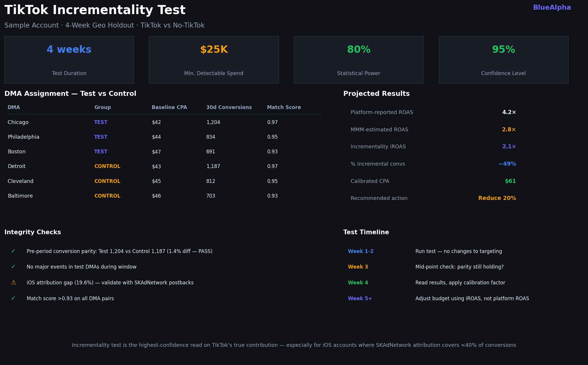Select the Chicago row name

pyautogui.click(x=18, y=122)
